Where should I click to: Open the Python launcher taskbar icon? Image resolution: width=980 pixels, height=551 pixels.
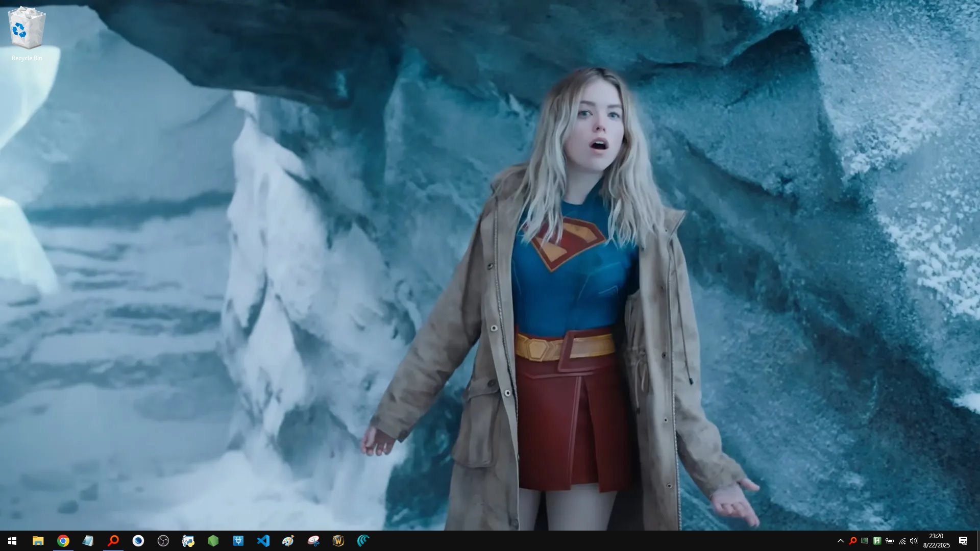[x=188, y=541]
